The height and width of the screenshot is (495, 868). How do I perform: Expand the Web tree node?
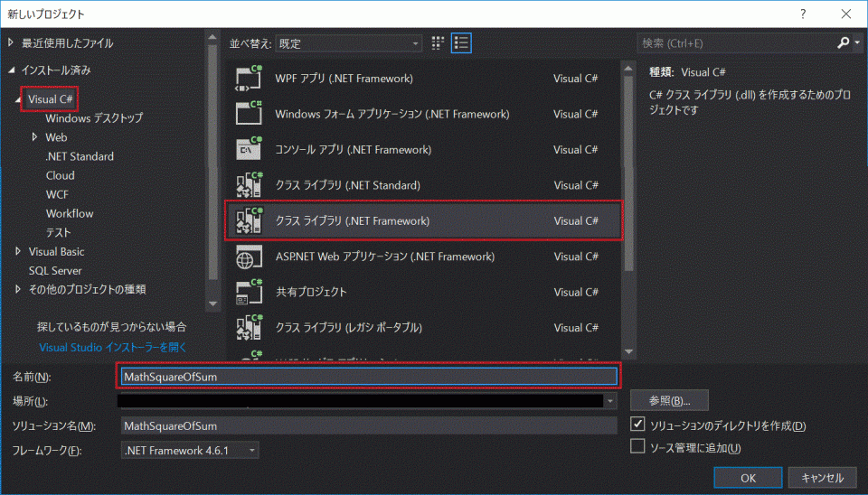click(x=34, y=136)
